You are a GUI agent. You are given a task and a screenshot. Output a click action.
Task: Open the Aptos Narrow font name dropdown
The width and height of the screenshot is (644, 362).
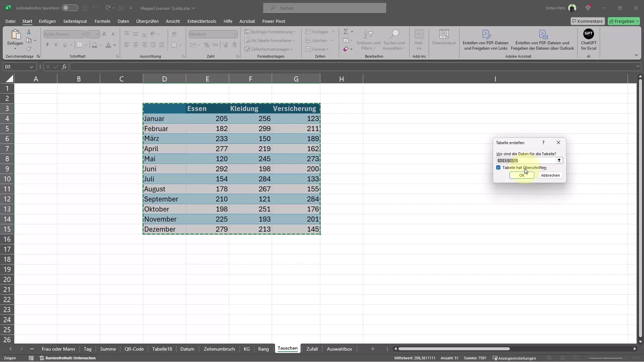point(83,34)
